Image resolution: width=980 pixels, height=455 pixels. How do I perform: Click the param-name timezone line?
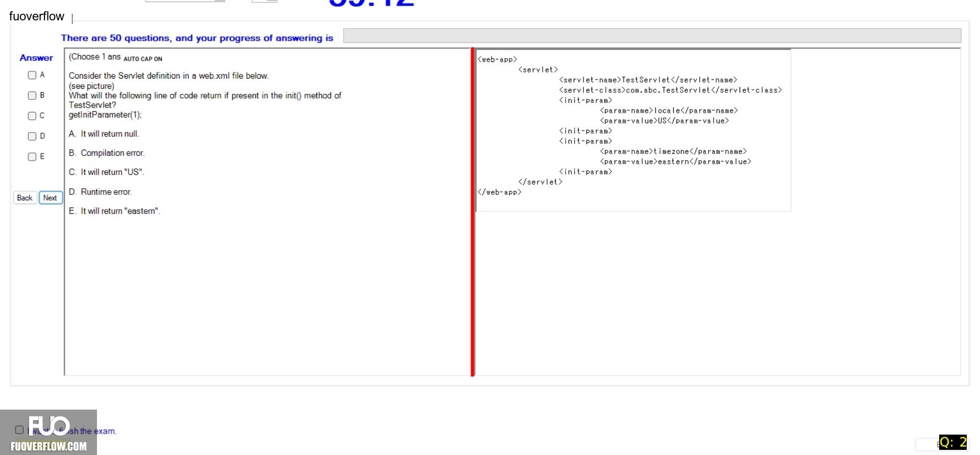pyautogui.click(x=673, y=151)
